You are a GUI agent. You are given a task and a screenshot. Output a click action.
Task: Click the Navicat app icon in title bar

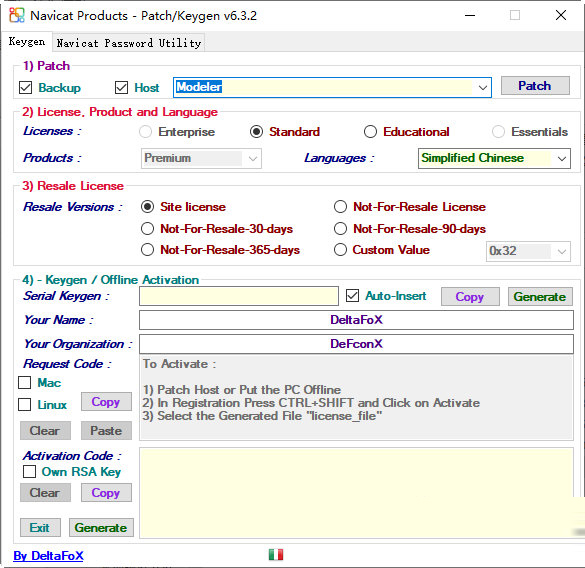(17, 15)
